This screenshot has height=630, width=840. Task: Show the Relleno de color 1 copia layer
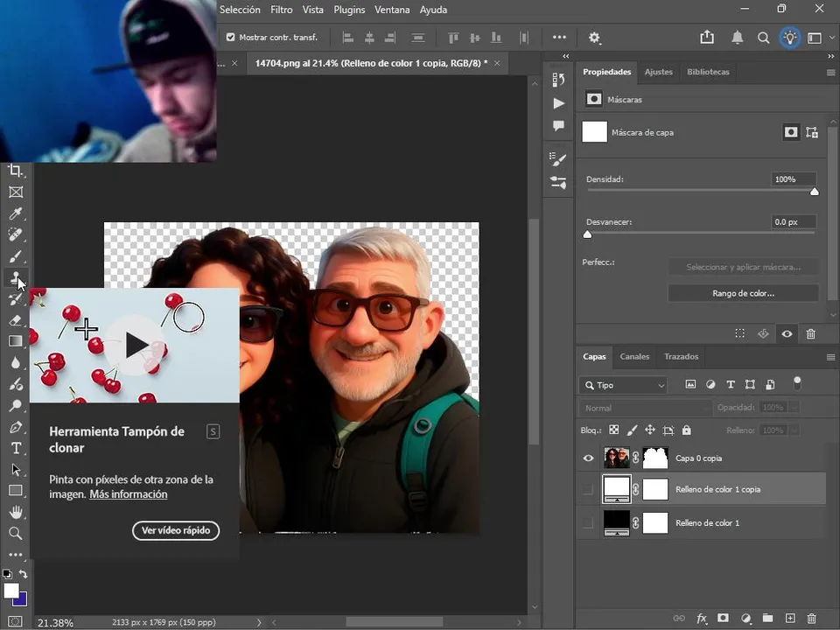[x=588, y=489]
